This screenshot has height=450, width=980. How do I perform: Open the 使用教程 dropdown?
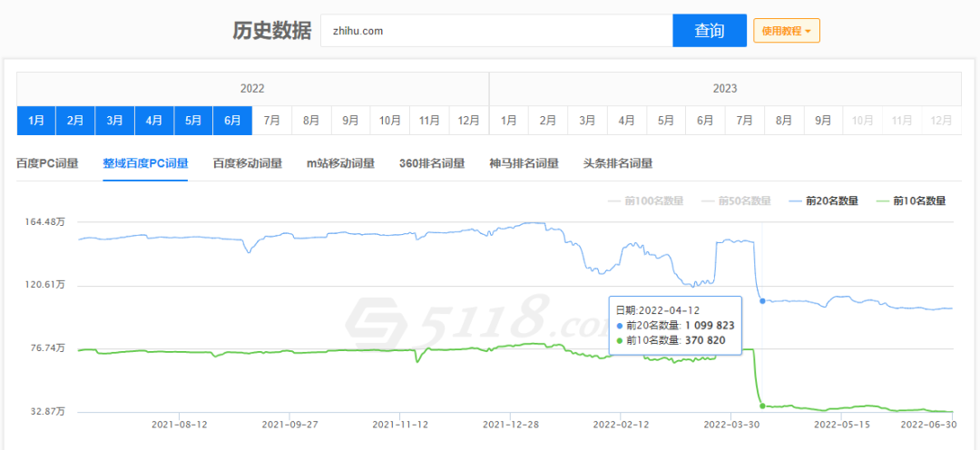tap(786, 31)
